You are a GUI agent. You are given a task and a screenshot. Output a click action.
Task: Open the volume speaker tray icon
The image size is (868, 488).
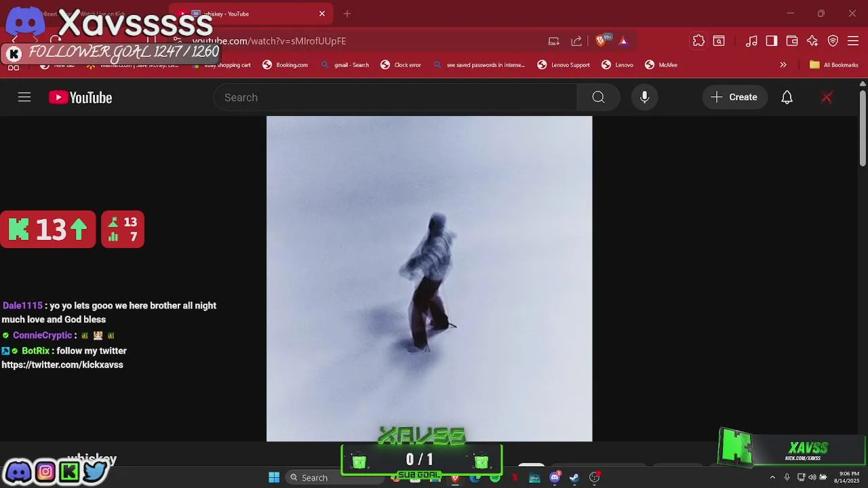(x=812, y=478)
